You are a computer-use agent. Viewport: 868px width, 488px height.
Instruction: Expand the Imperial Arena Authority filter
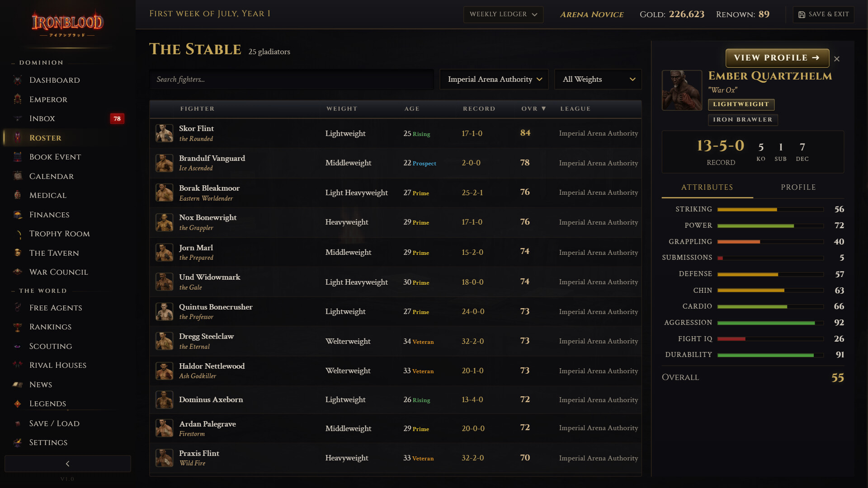[494, 80]
